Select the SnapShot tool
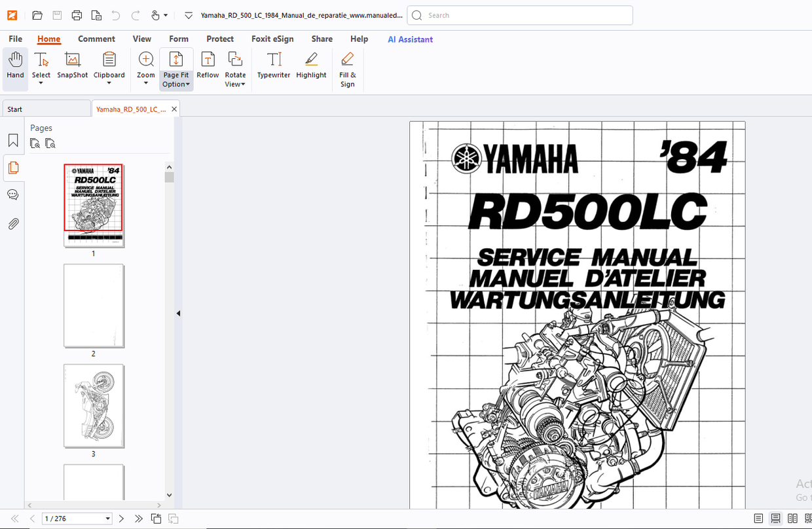The image size is (812, 529). pyautogui.click(x=72, y=65)
